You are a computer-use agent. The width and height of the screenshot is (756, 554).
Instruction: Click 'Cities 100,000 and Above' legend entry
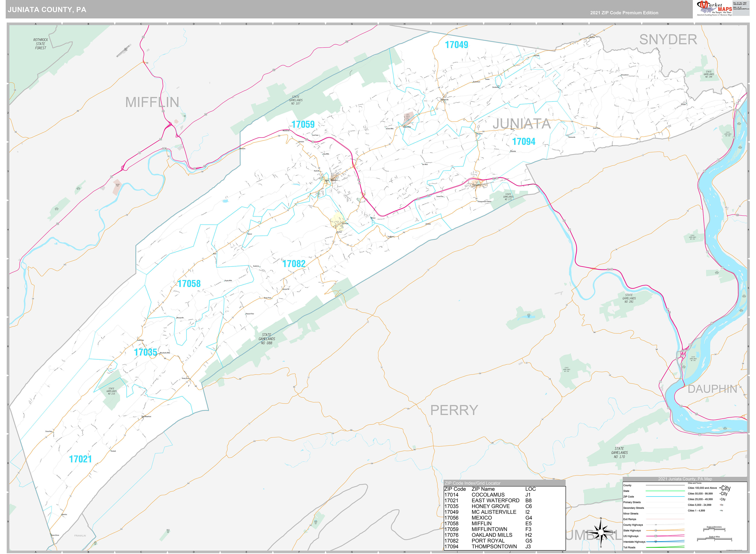pyautogui.click(x=702, y=488)
